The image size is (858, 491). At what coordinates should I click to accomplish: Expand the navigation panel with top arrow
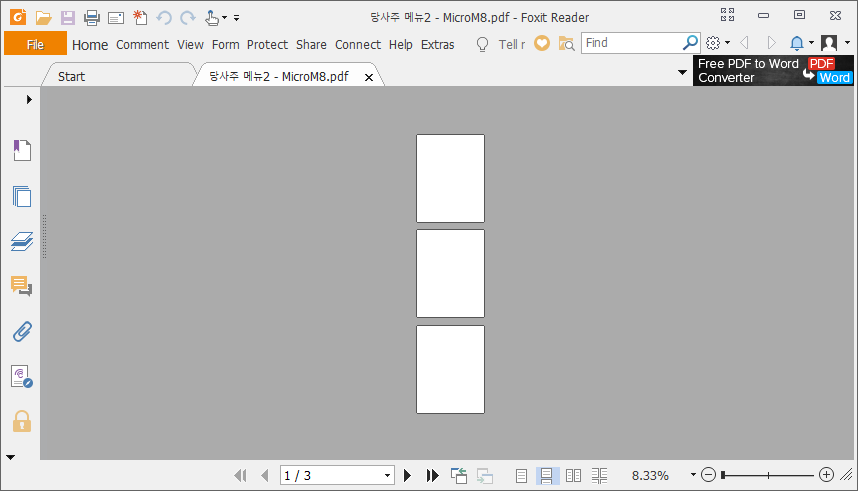tap(29, 100)
